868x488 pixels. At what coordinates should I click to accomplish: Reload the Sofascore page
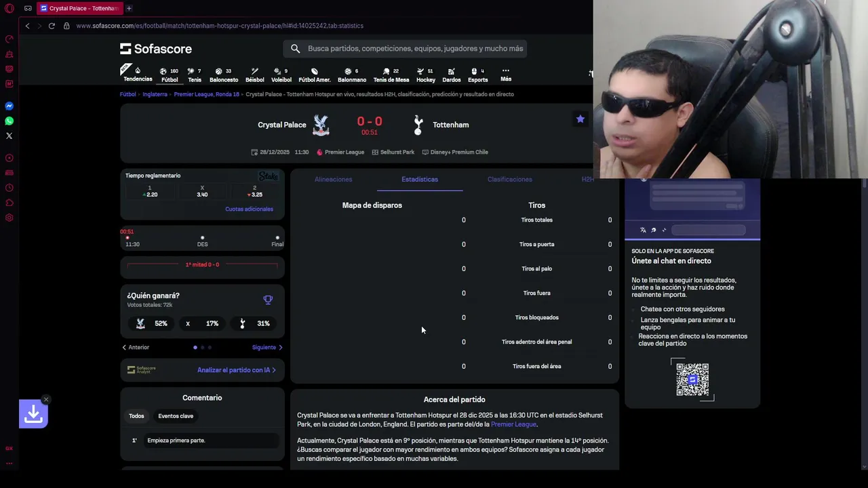tap(52, 26)
